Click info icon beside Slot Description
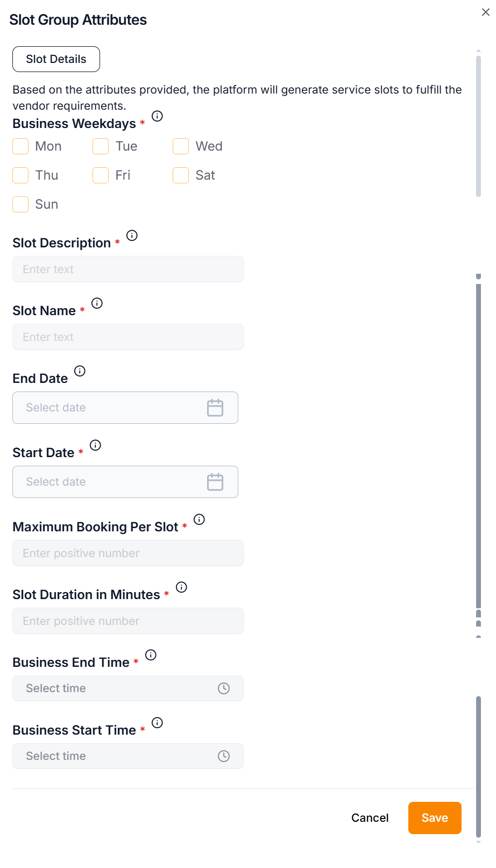Viewport: 496px width, 868px height. 132,236
